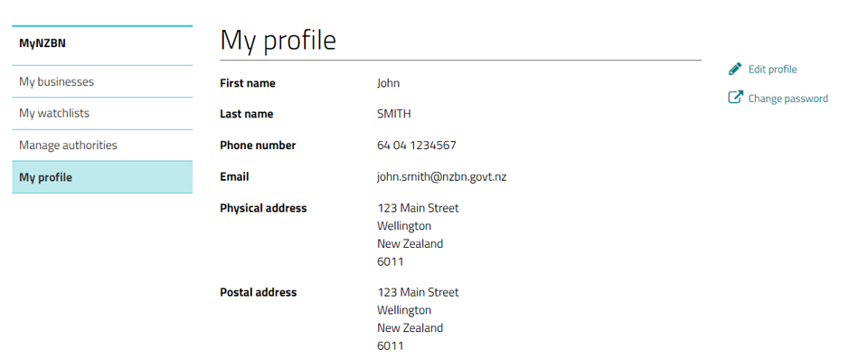Click the Postal address label

(x=258, y=292)
